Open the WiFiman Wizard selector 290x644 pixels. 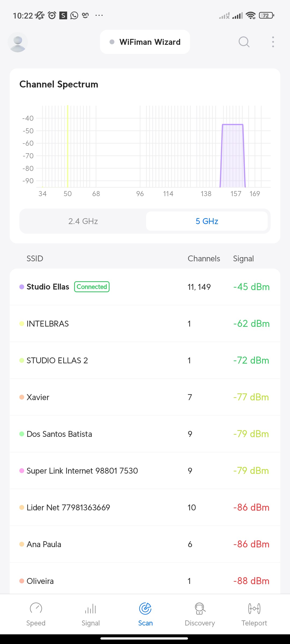point(145,42)
